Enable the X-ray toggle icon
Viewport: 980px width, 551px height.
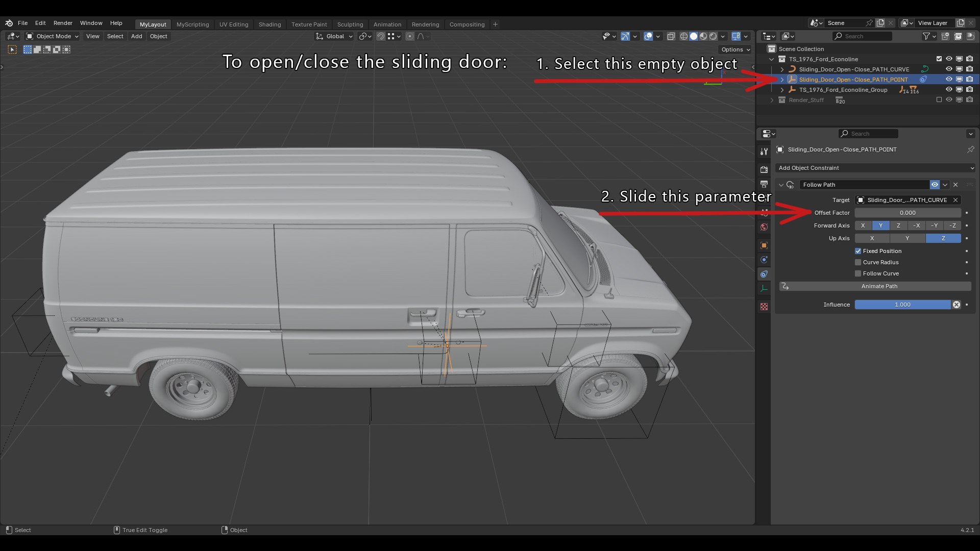671,36
